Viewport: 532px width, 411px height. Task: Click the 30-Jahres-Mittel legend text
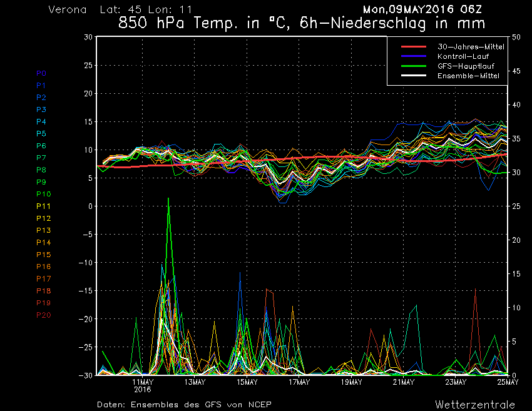[x=471, y=47]
